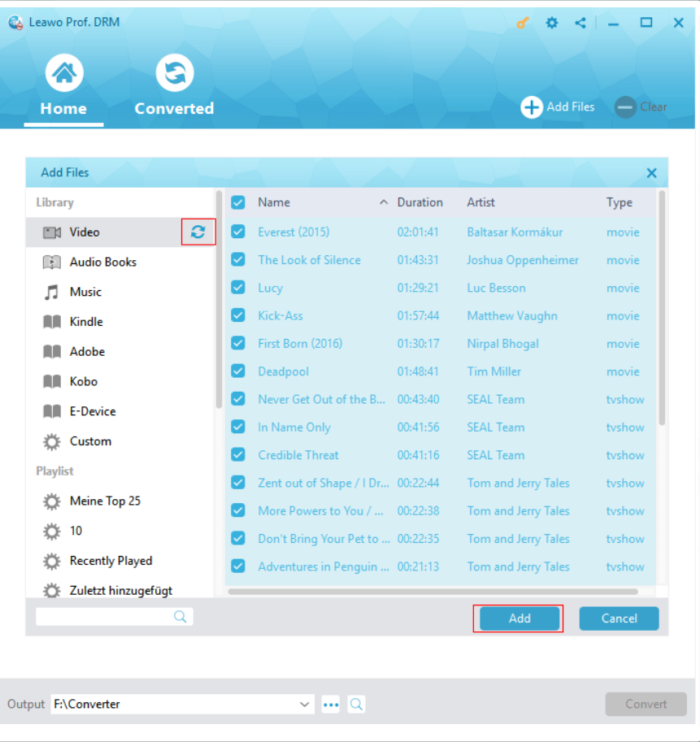Expand the Output path dropdown
Screen dimensions: 700x742
click(x=304, y=704)
